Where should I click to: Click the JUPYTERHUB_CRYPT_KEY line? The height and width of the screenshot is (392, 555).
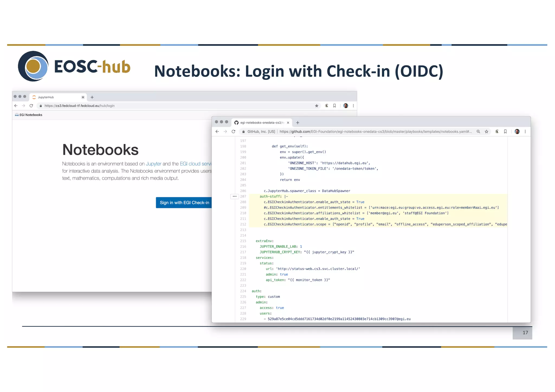pos(307,252)
